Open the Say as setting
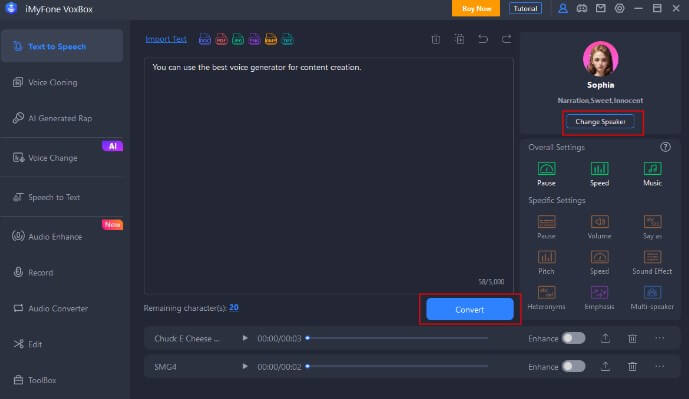The width and height of the screenshot is (689, 399). tap(653, 227)
